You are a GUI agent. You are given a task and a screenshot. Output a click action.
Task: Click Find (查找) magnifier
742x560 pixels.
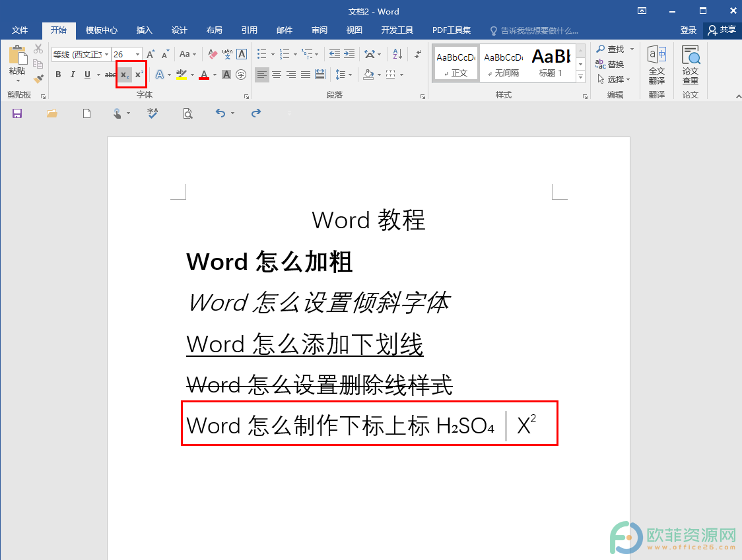(x=611, y=49)
